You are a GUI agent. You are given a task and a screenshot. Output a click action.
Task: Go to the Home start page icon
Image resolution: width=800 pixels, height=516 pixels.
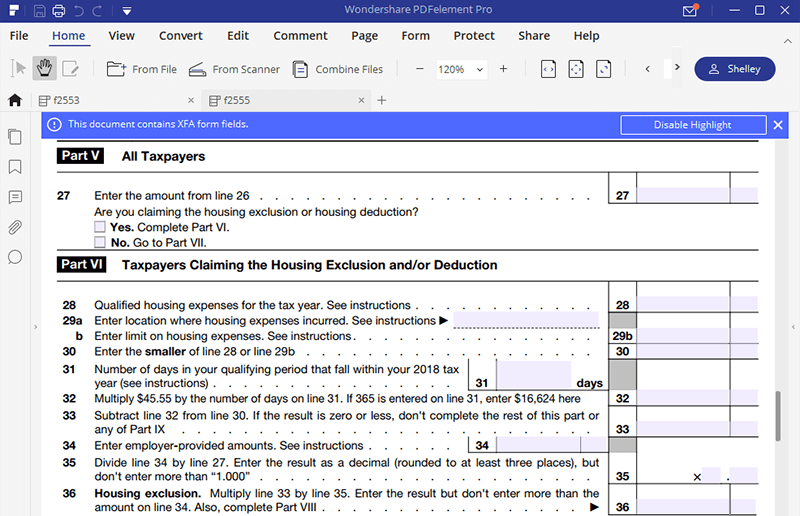[x=15, y=100]
